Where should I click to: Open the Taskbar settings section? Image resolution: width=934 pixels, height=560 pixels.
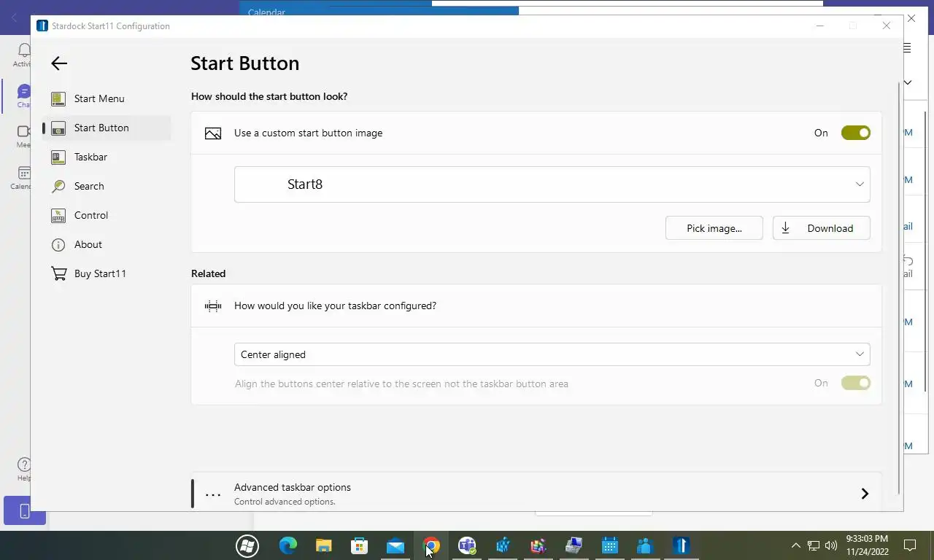(107, 157)
